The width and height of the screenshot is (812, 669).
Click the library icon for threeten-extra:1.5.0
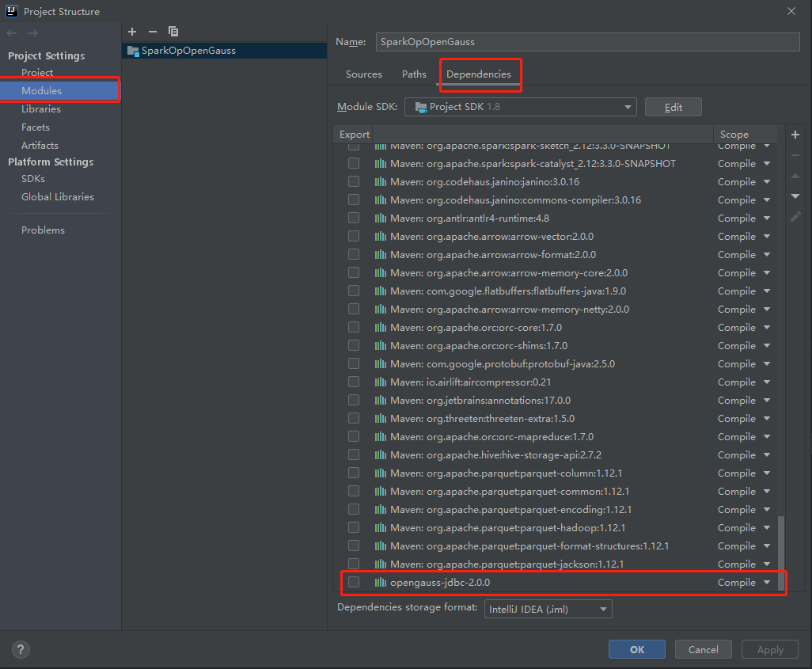point(381,419)
